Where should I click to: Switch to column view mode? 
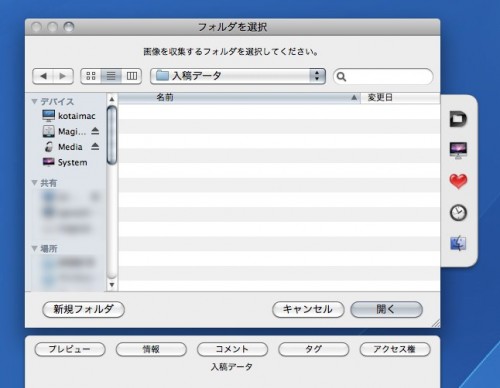132,76
